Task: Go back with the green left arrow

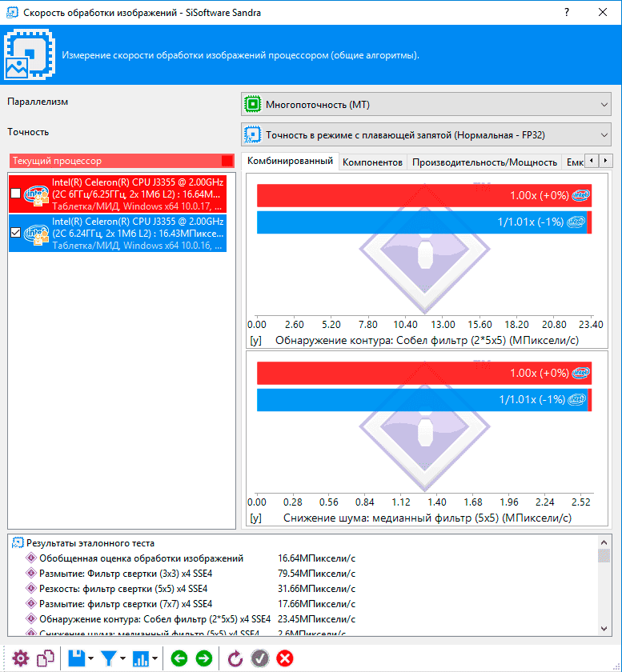Action: click(x=179, y=658)
